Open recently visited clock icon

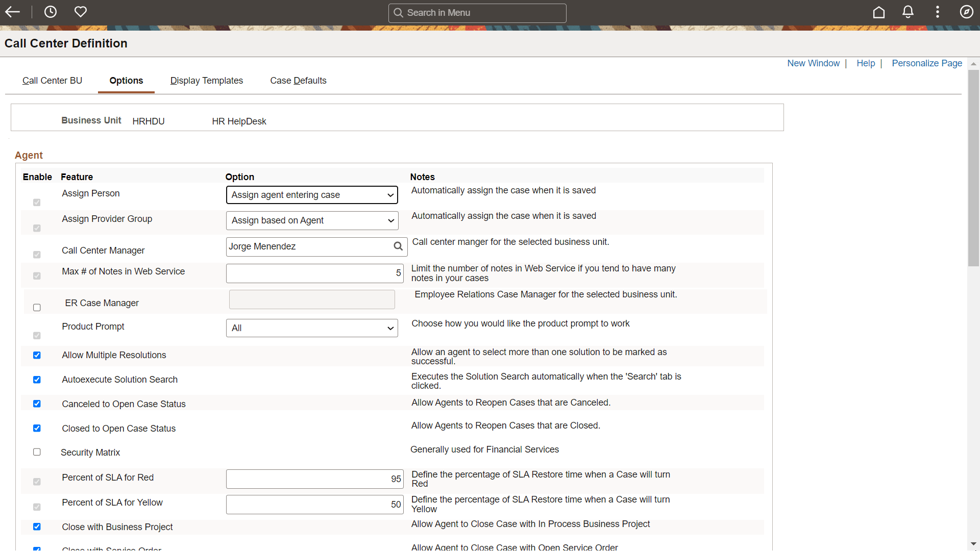pos(51,12)
